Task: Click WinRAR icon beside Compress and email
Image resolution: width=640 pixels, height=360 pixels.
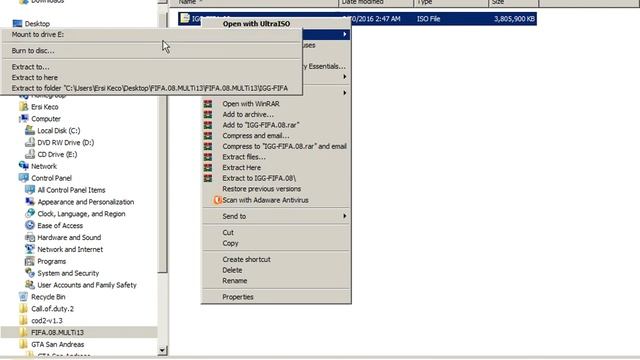Action: (208, 136)
